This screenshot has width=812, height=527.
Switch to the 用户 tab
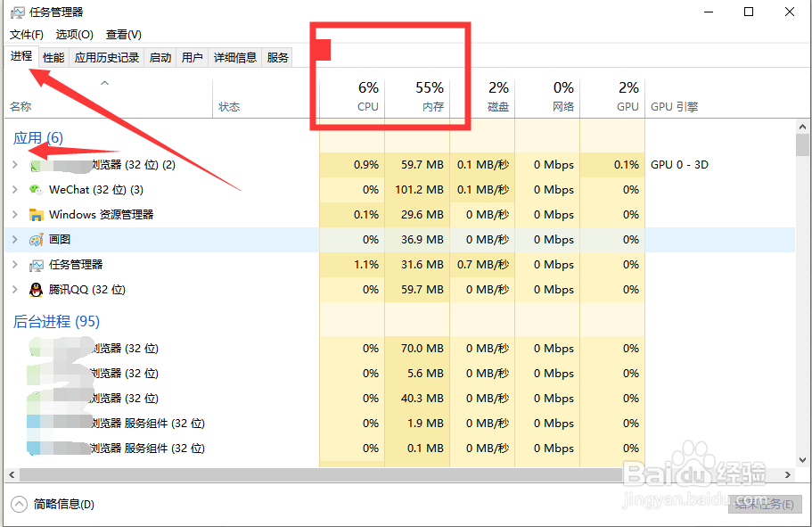[193, 58]
